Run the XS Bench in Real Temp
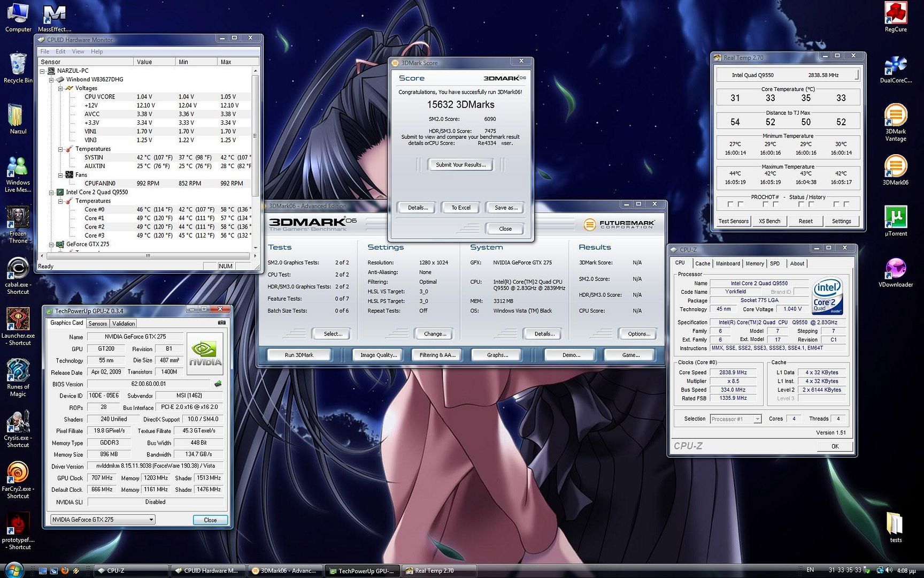The height and width of the screenshot is (578, 924). click(x=769, y=221)
